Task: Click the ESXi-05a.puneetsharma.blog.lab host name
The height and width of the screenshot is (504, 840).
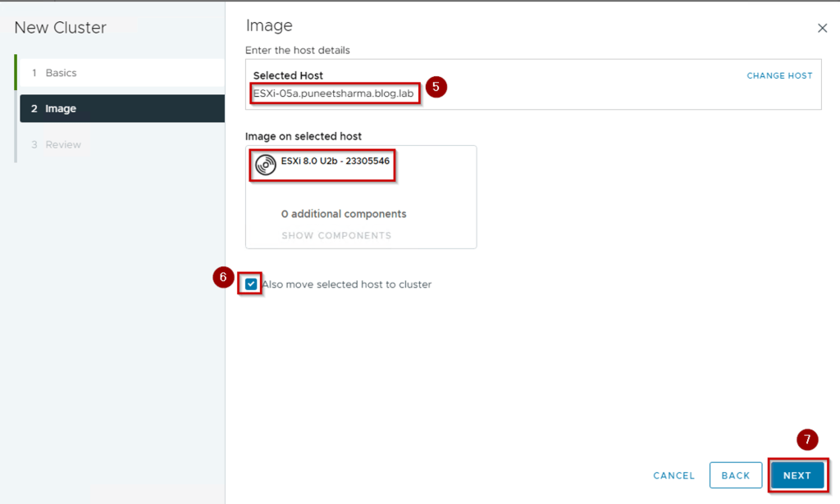Action: click(333, 93)
